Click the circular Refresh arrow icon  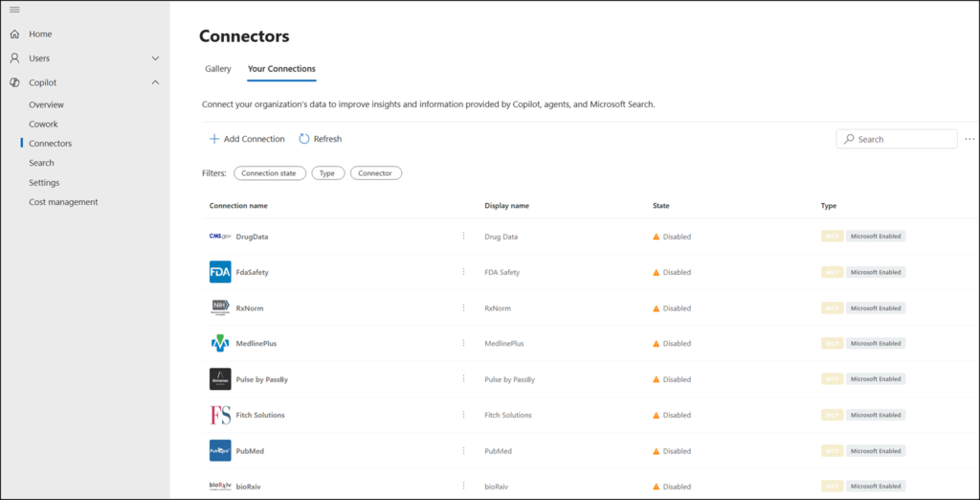303,139
